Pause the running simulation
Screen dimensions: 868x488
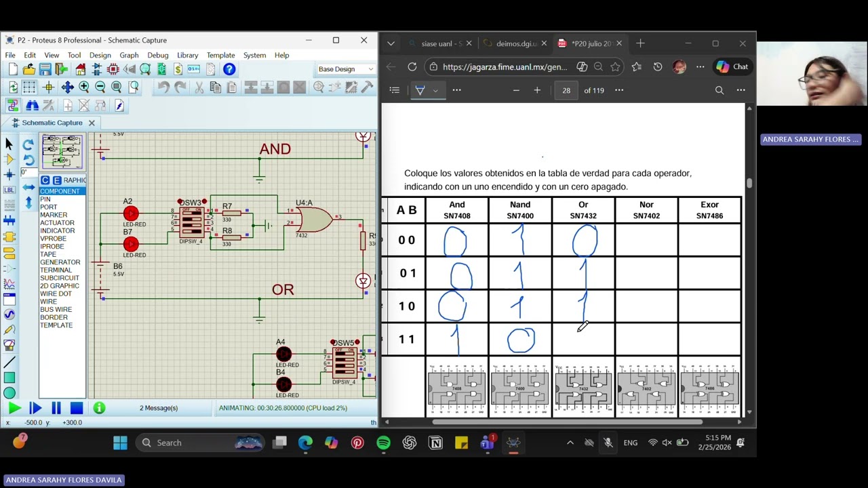[x=56, y=408]
